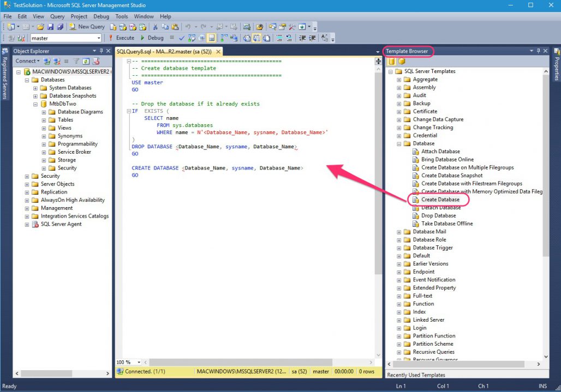Open the editor zoom level dropdown
Image resolution: width=561 pixels, height=392 pixels.
[x=139, y=363]
